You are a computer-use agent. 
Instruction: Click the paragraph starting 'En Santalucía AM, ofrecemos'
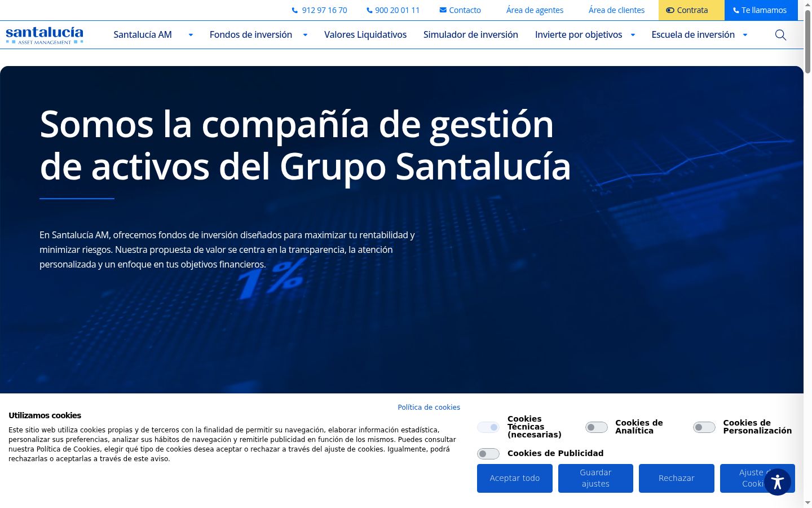pyautogui.click(x=227, y=249)
